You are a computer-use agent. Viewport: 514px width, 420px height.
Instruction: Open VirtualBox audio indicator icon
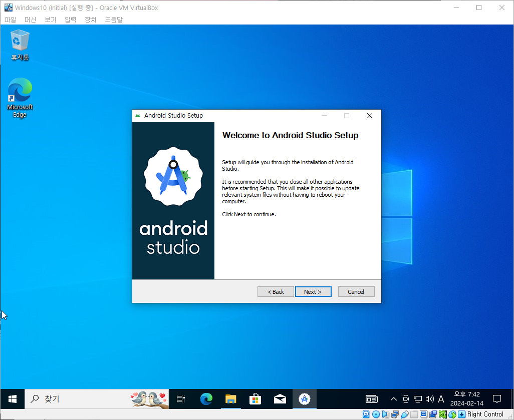pos(386,414)
